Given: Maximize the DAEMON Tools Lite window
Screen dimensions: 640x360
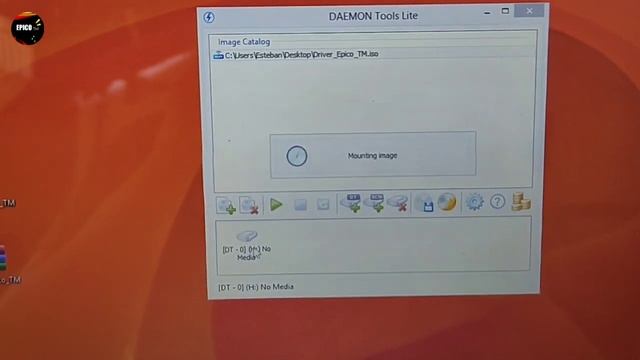Looking at the screenshot, I should [505, 11].
